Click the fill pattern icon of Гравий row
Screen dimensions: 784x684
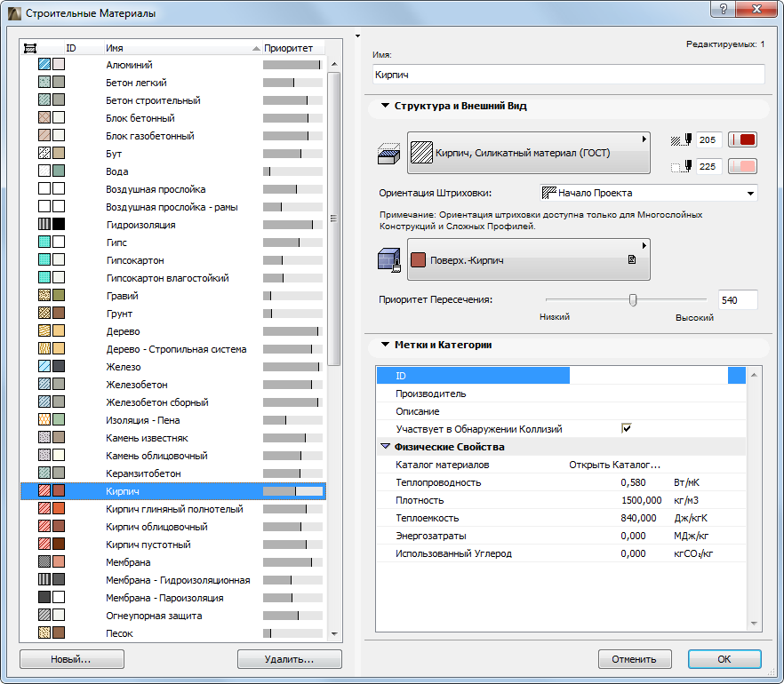(x=44, y=295)
